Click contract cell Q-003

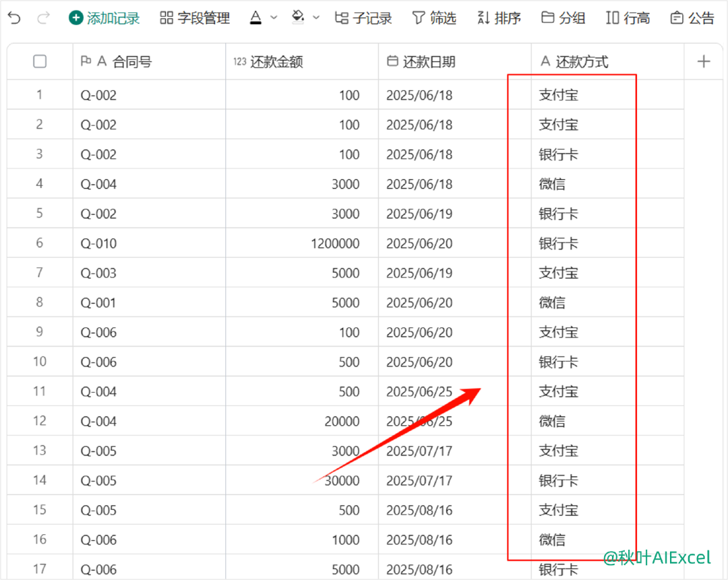[149, 273]
